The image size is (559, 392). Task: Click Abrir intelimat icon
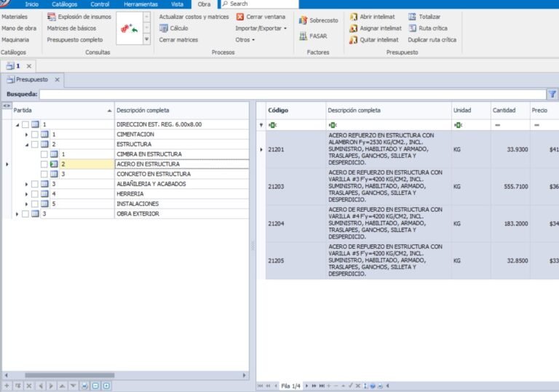353,17
